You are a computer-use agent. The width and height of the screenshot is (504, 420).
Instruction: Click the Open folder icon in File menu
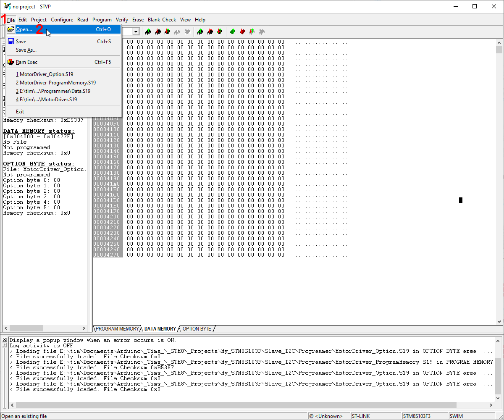coord(10,29)
